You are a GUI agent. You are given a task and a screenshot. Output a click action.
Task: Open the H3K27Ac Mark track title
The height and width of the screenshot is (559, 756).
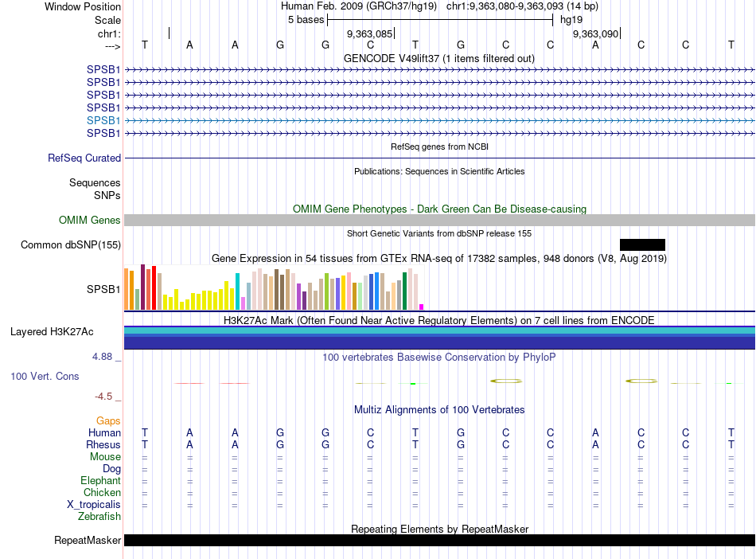tap(439, 321)
